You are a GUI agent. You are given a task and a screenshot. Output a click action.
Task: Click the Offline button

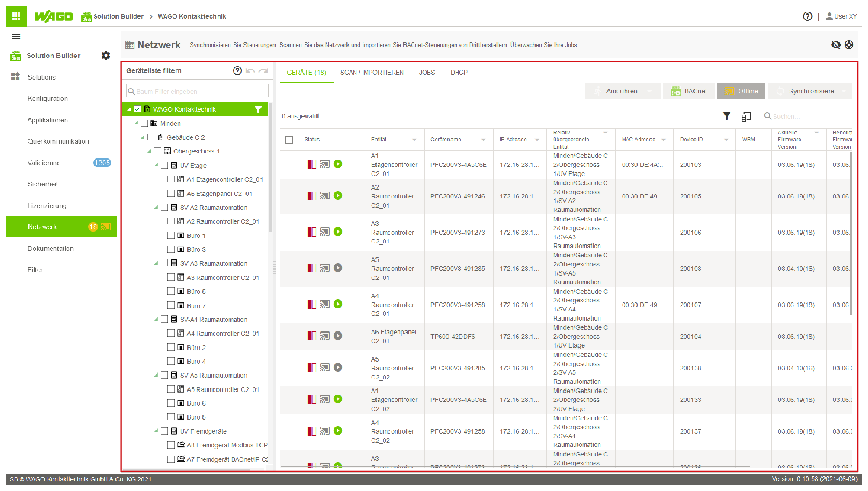point(742,91)
